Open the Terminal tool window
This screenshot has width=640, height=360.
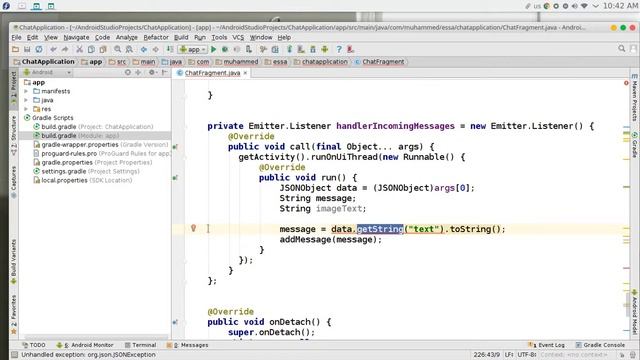point(140,345)
